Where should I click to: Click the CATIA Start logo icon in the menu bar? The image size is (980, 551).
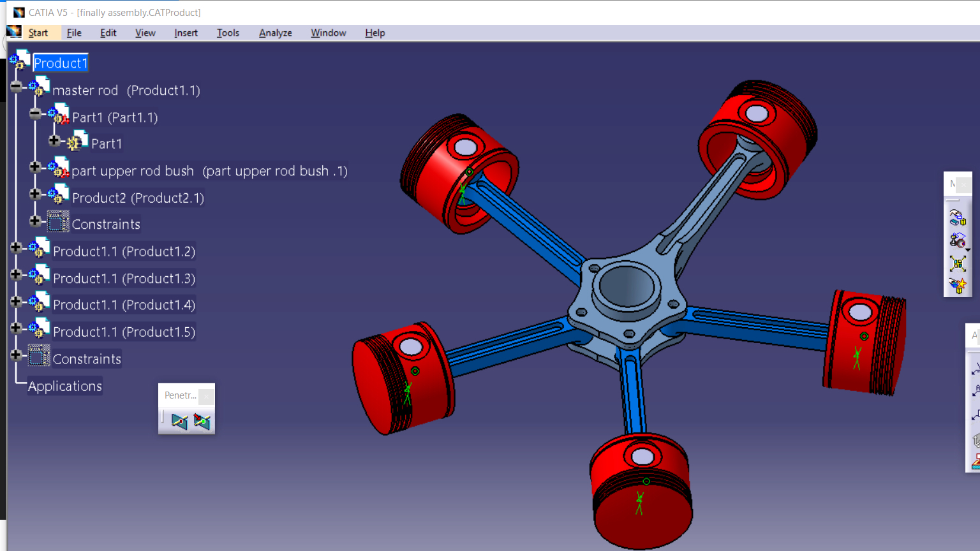tap(14, 32)
